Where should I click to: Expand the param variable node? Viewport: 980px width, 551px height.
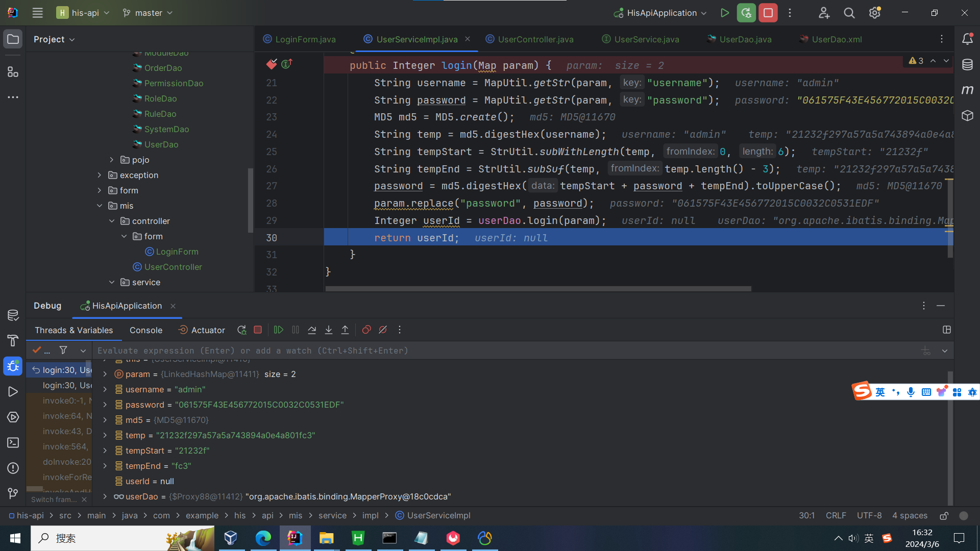click(x=105, y=374)
